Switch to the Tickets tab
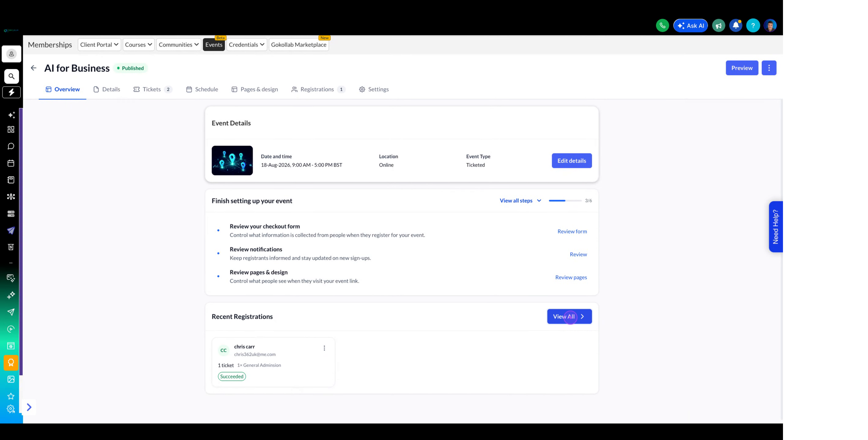The image size is (868, 440). point(153,89)
